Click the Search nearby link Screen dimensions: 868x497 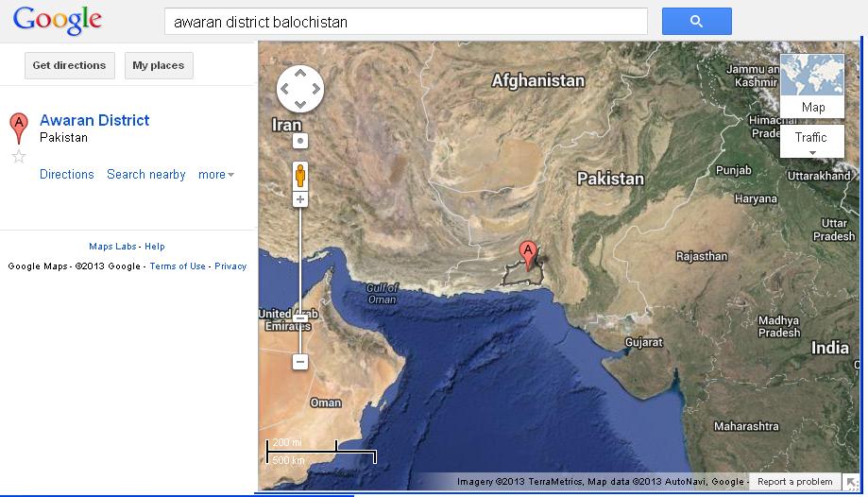coord(146,175)
